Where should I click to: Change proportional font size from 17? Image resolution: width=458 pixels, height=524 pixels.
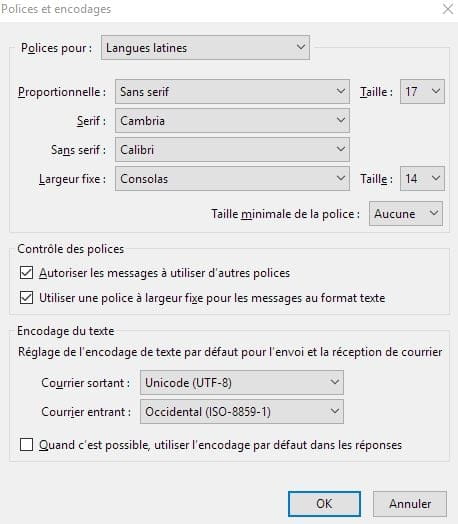tap(422, 91)
